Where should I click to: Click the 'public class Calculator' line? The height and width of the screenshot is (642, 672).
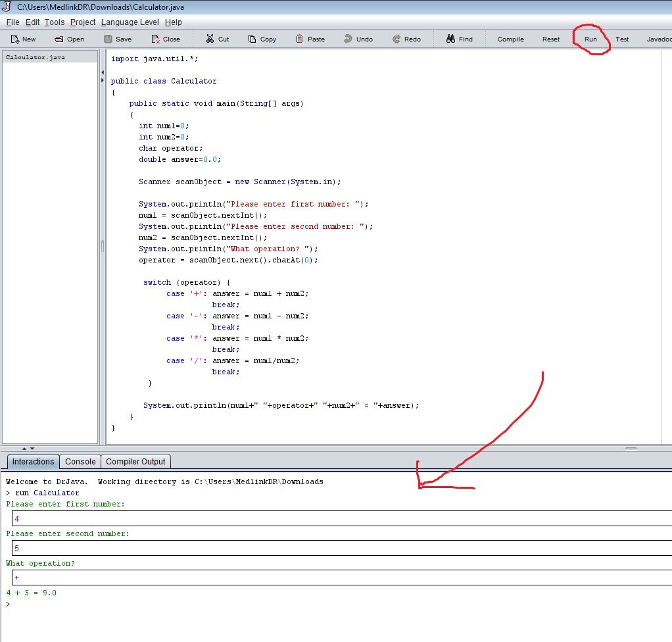click(x=164, y=81)
